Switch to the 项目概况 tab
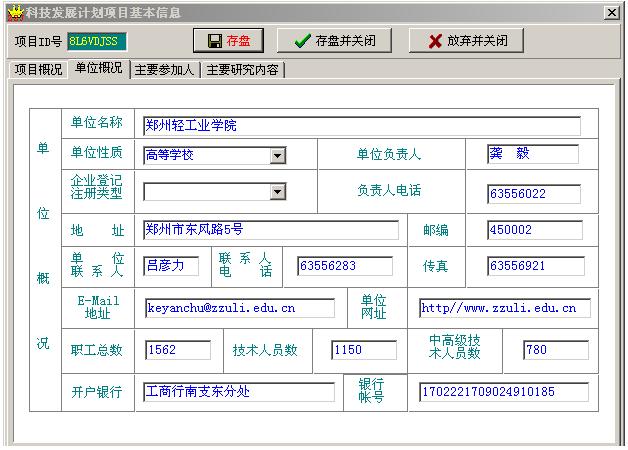628x450 pixels. [x=38, y=70]
